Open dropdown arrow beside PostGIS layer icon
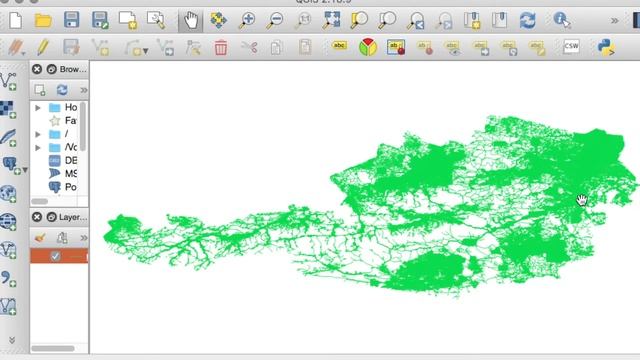Viewport: 640px width, 360px height. [x=25, y=169]
